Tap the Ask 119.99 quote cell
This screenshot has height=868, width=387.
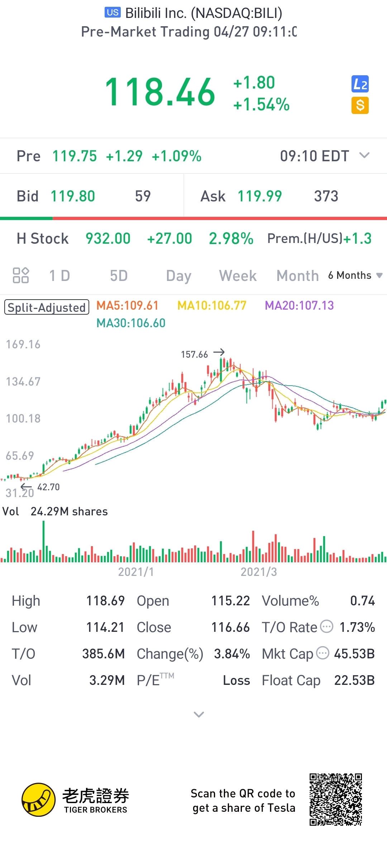pos(286,196)
